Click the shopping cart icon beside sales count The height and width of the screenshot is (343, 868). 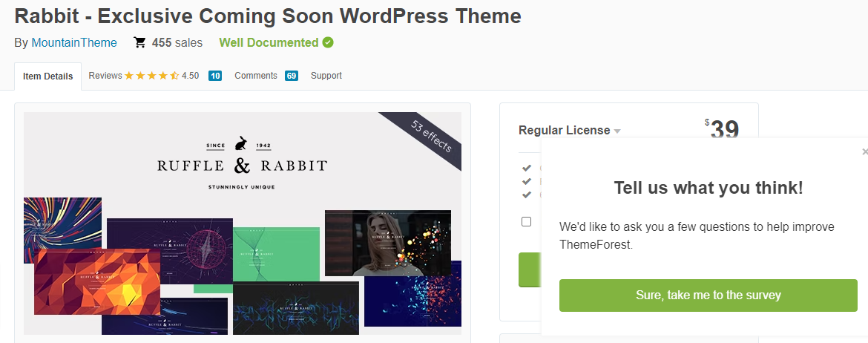click(139, 43)
